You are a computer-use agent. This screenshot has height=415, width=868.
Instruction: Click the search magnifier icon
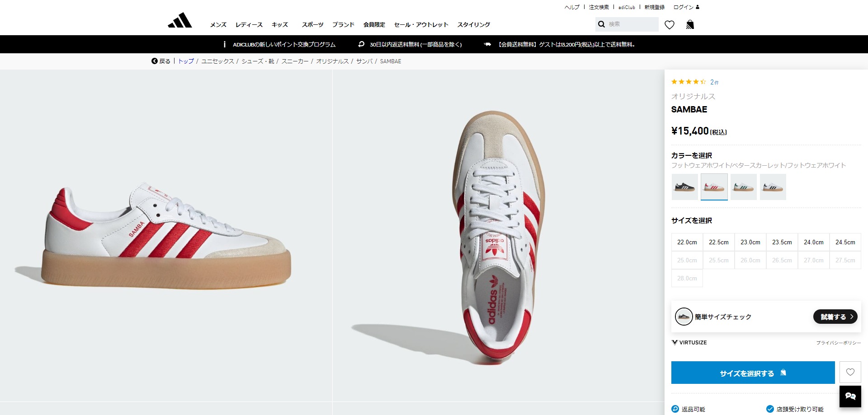[601, 24]
